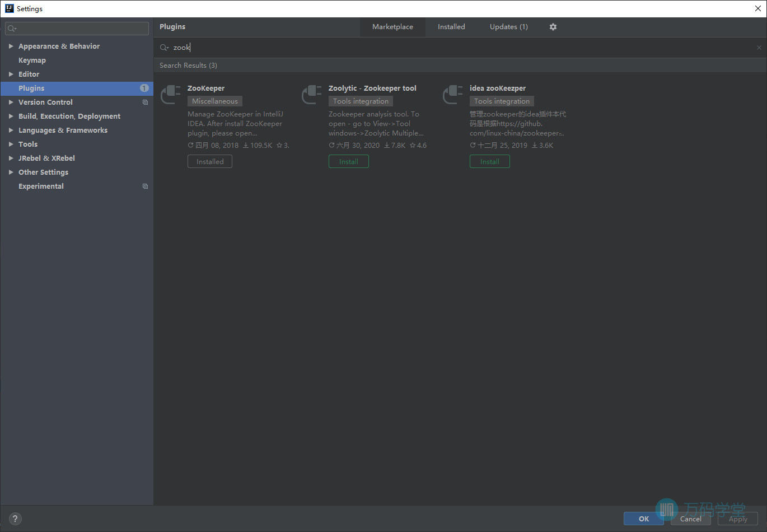Click the idea zooKeezper plugin icon

pos(453,95)
